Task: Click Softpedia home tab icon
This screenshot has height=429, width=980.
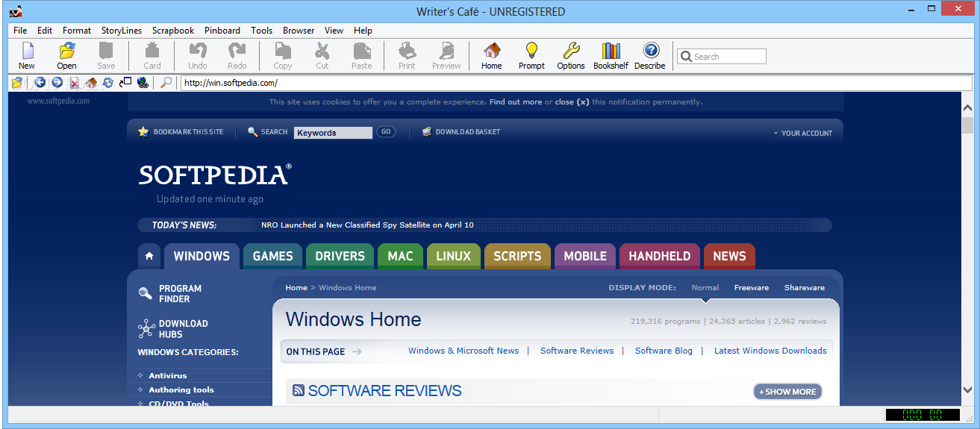Action: (149, 256)
